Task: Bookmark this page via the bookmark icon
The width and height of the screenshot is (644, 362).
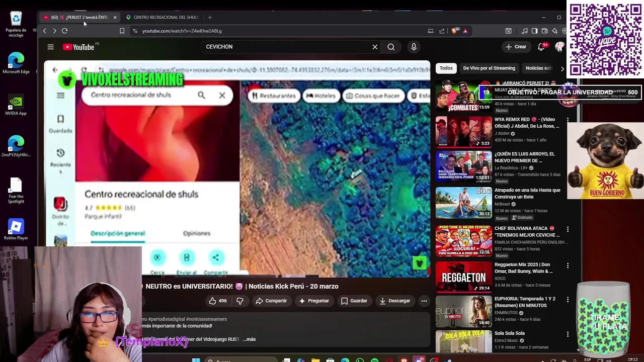Action: 122,31
